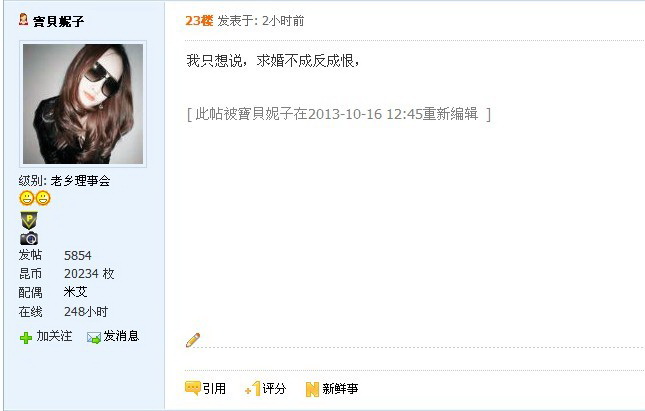645x411 pixels.
Task: Click 评分 to rate the post
Action: coord(274,388)
